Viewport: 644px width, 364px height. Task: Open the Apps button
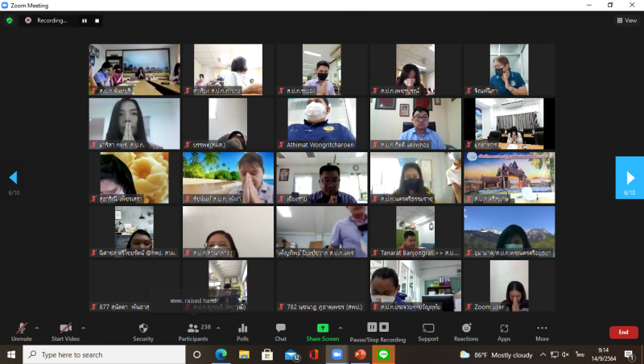(504, 332)
